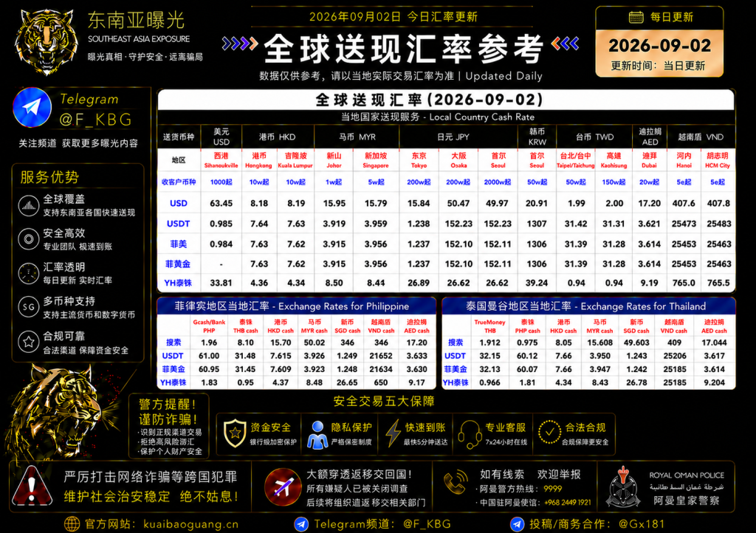
Task: Click the 泰国曼谷地区当地汇率 table title
Action: 585,306
